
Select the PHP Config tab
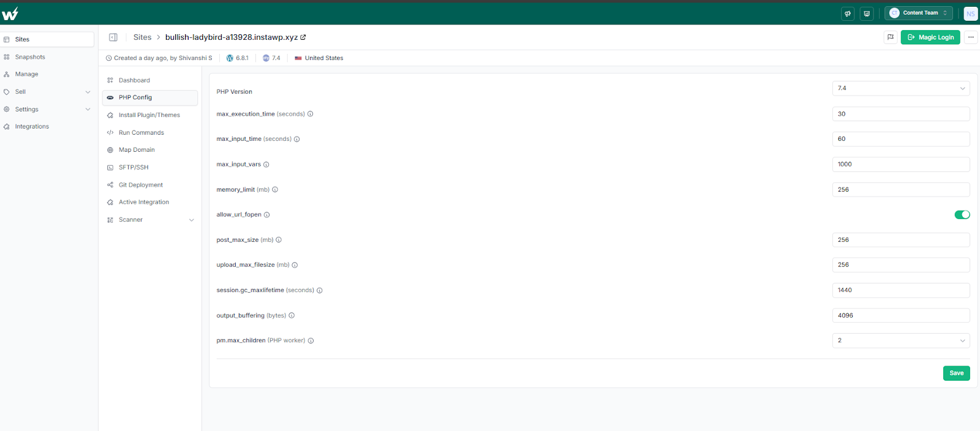click(x=150, y=97)
